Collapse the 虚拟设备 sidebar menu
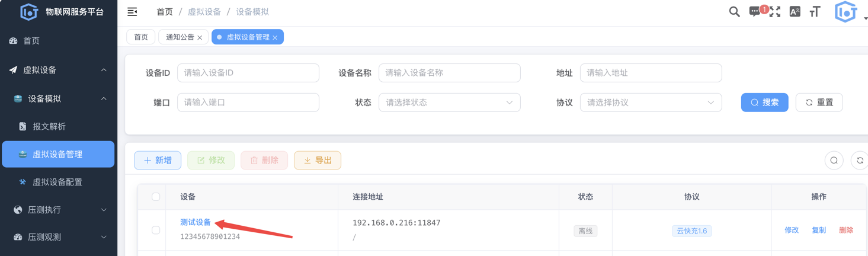The image size is (868, 256). point(59,70)
